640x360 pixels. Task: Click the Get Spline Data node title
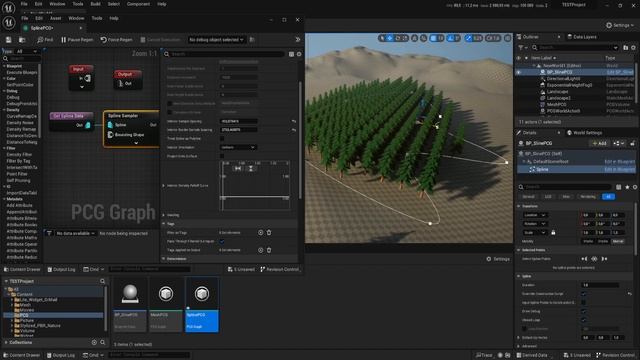pyautogui.click(x=69, y=116)
